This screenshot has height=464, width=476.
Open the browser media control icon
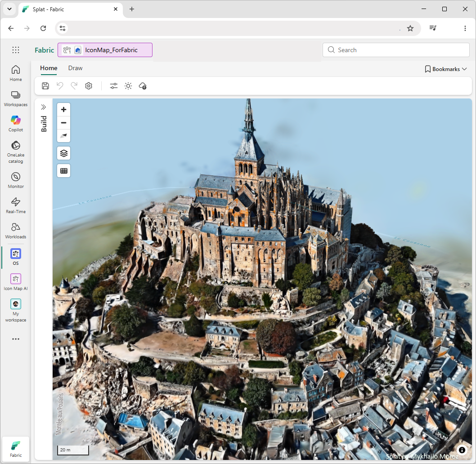(433, 28)
